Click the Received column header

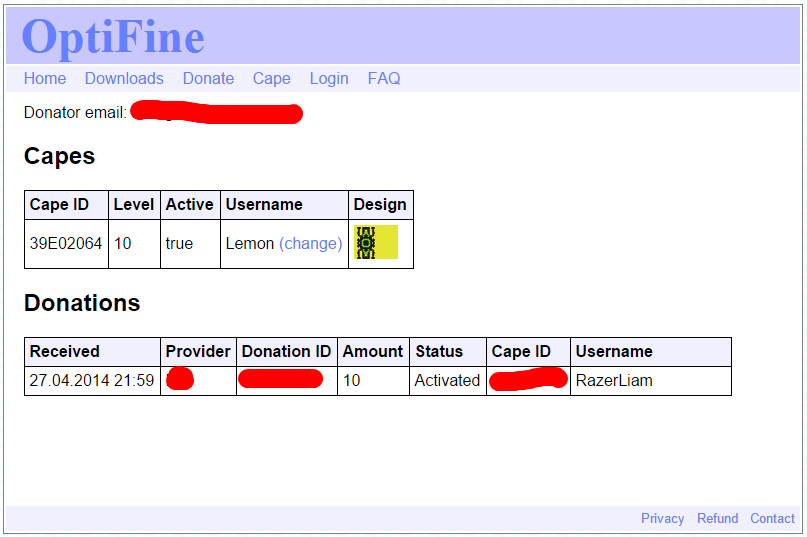(x=92, y=351)
